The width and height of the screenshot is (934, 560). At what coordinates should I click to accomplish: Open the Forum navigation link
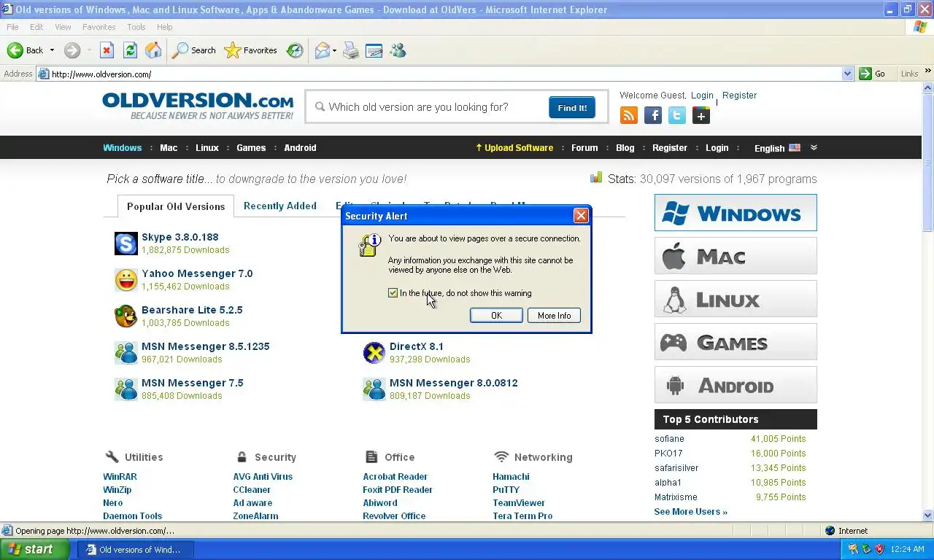(584, 147)
